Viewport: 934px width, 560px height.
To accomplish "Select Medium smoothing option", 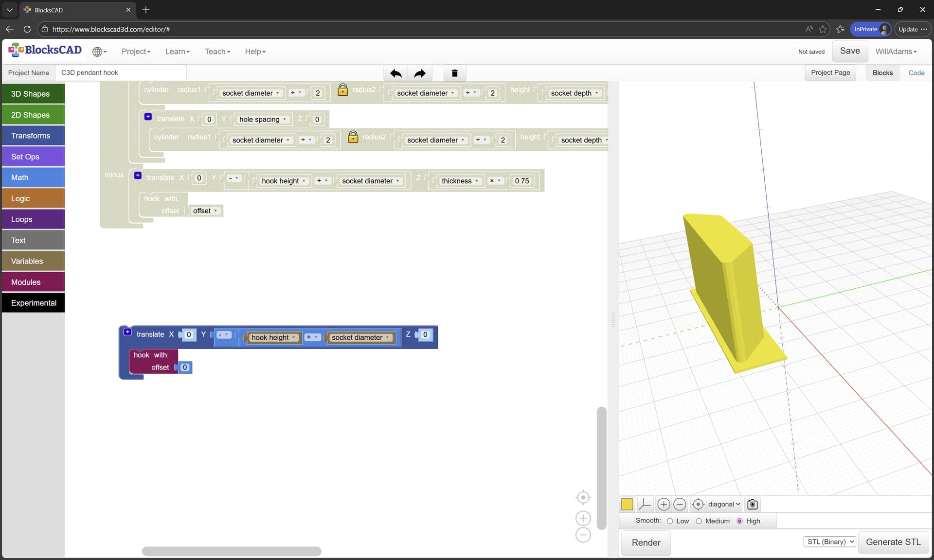I will 699,521.
